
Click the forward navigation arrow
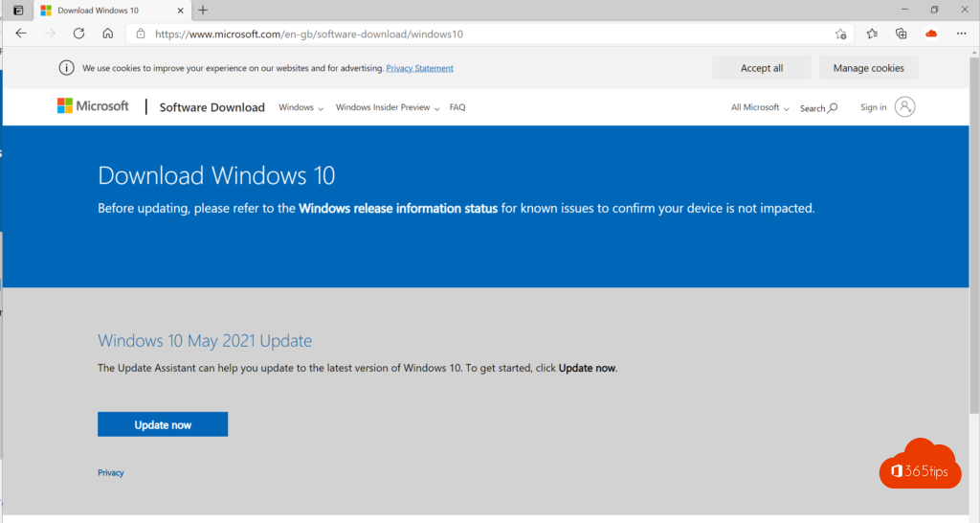[50, 34]
